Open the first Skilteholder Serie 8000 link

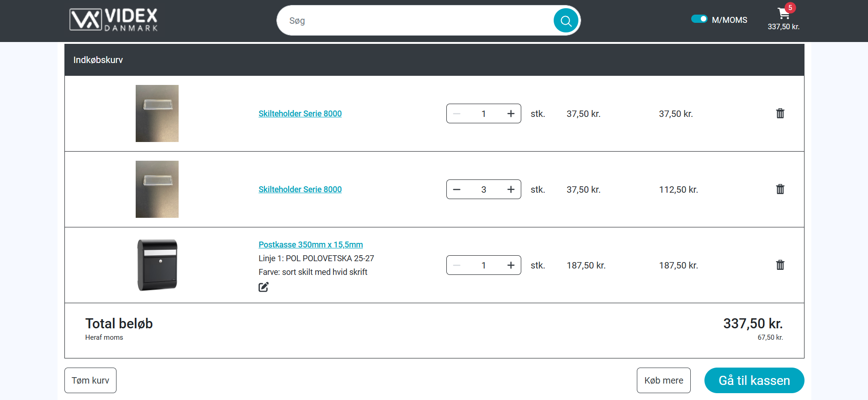(300, 114)
